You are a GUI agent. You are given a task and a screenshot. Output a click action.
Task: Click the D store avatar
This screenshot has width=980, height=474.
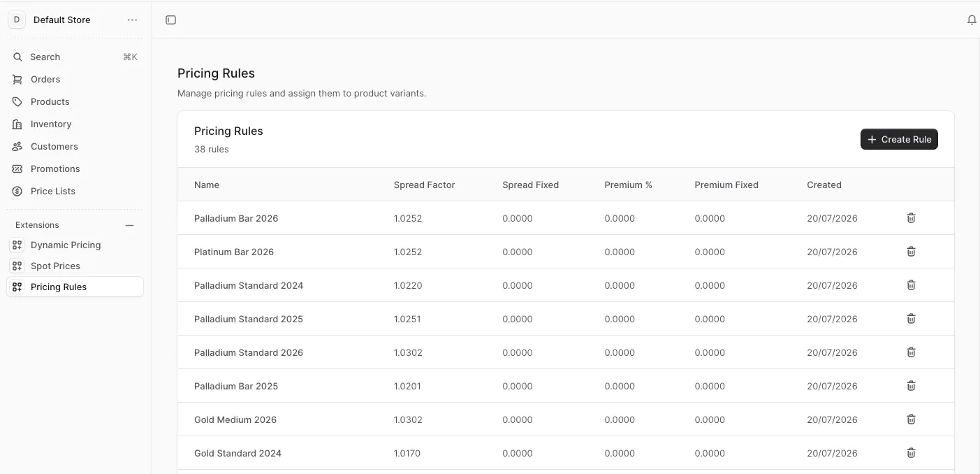(x=17, y=20)
